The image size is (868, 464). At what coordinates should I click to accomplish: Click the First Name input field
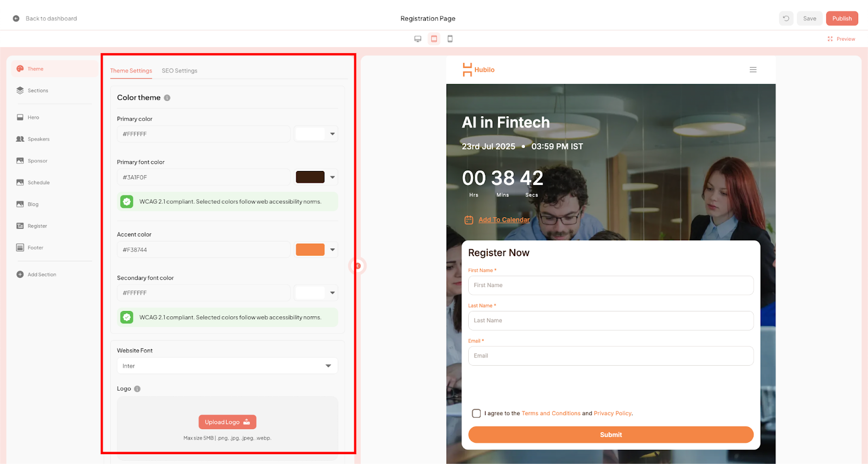point(610,285)
